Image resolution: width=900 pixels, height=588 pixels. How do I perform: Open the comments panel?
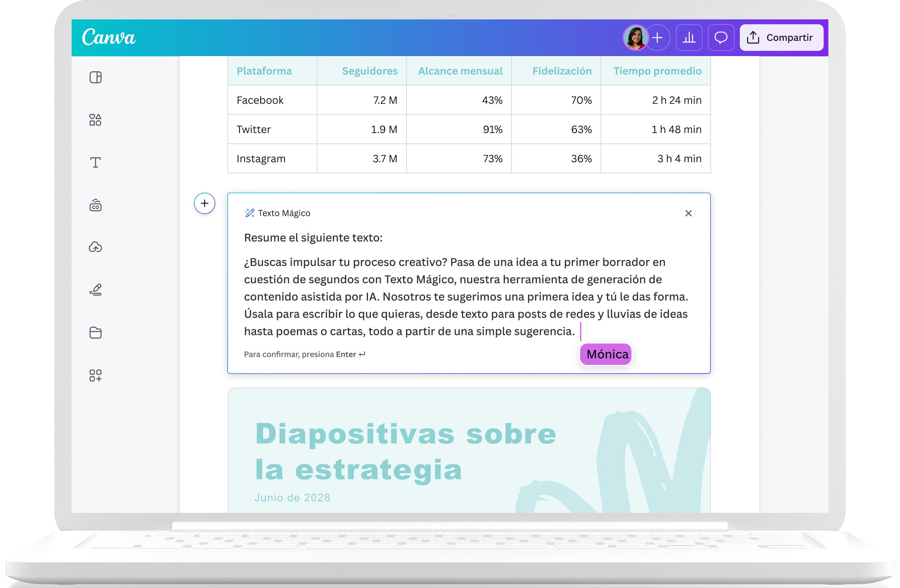(x=721, y=37)
